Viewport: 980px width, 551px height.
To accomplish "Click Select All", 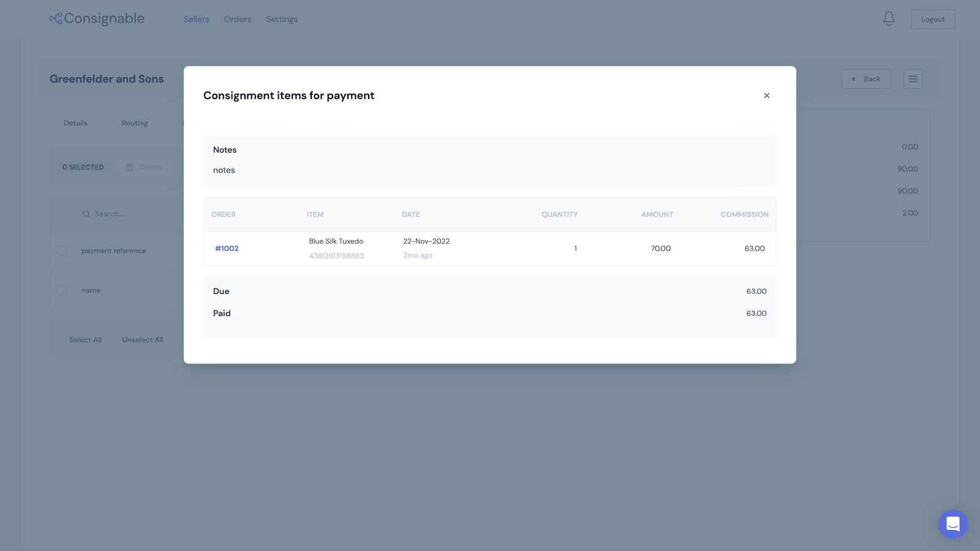I will click(x=85, y=339).
